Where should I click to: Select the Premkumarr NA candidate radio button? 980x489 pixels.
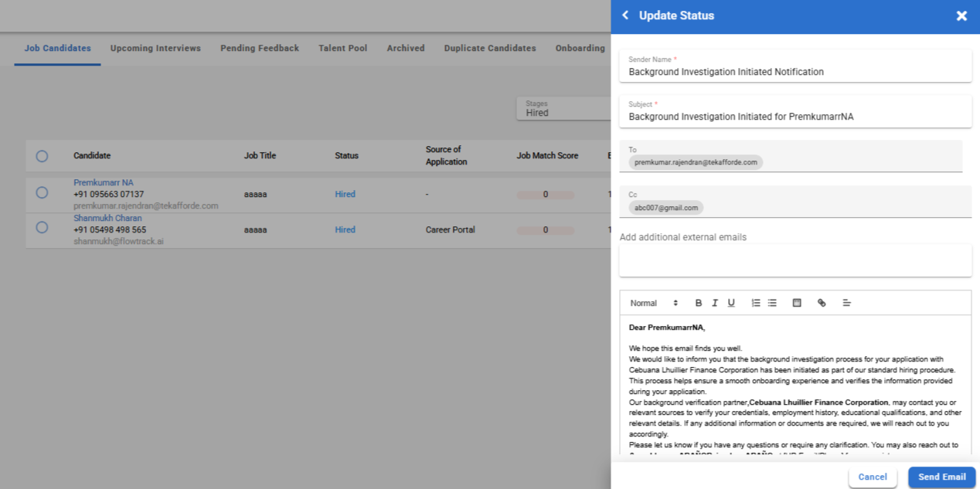coord(42,192)
